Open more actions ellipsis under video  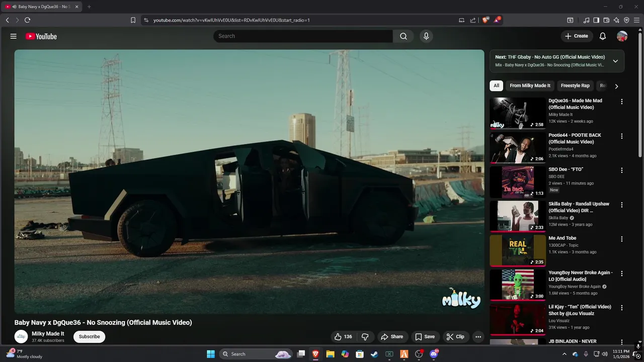[478, 337]
